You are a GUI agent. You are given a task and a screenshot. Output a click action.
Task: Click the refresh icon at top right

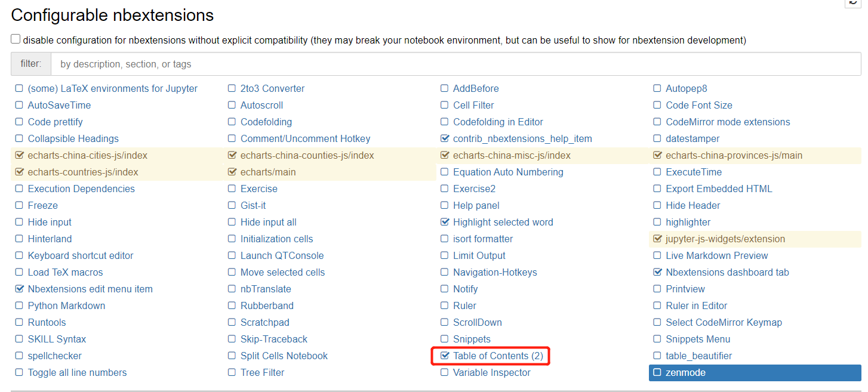point(852,2)
